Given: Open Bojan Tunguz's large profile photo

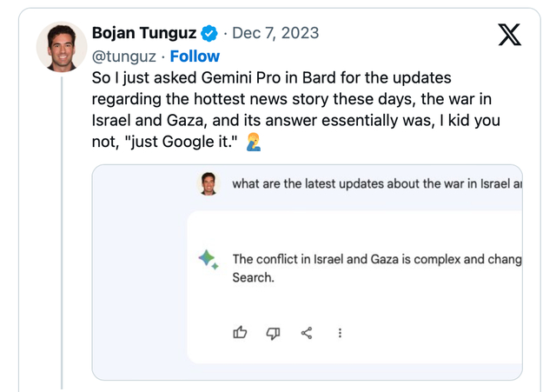Looking at the screenshot, I should tap(62, 46).
